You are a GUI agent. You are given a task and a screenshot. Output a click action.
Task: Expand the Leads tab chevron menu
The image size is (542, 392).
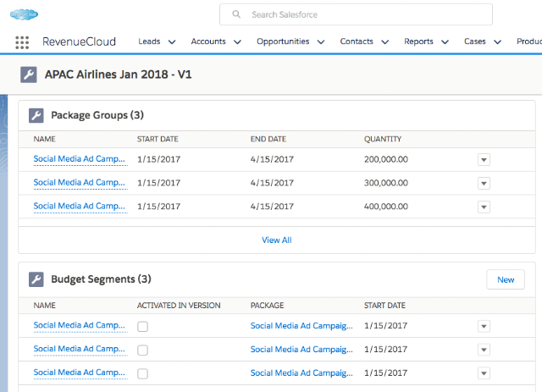pos(172,42)
